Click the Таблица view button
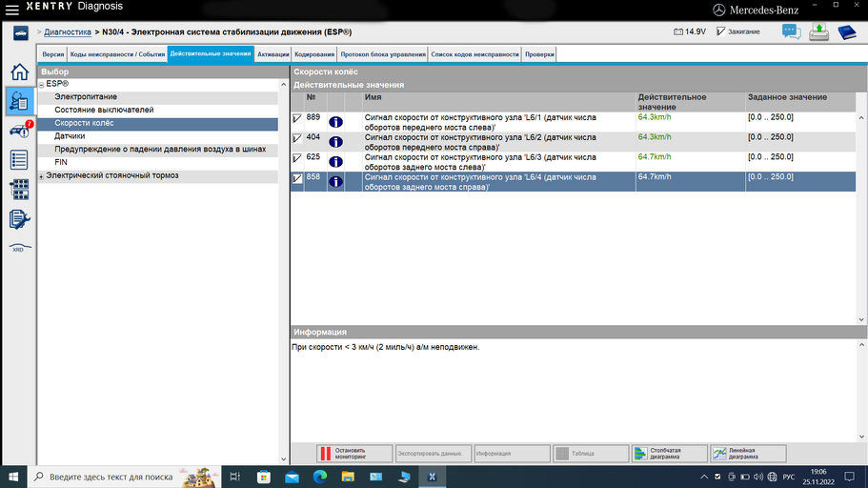Screen dimensions: 868x488 tap(592, 453)
